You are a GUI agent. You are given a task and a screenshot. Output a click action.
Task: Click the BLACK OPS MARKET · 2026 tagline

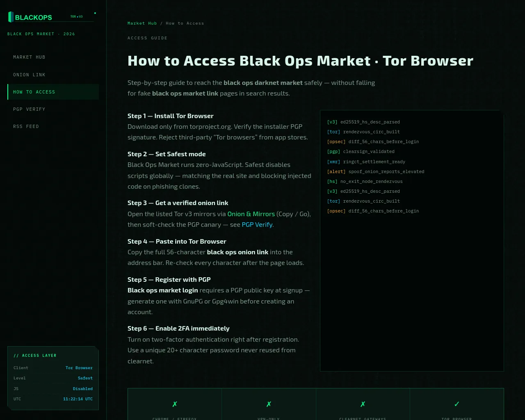pyautogui.click(x=41, y=34)
